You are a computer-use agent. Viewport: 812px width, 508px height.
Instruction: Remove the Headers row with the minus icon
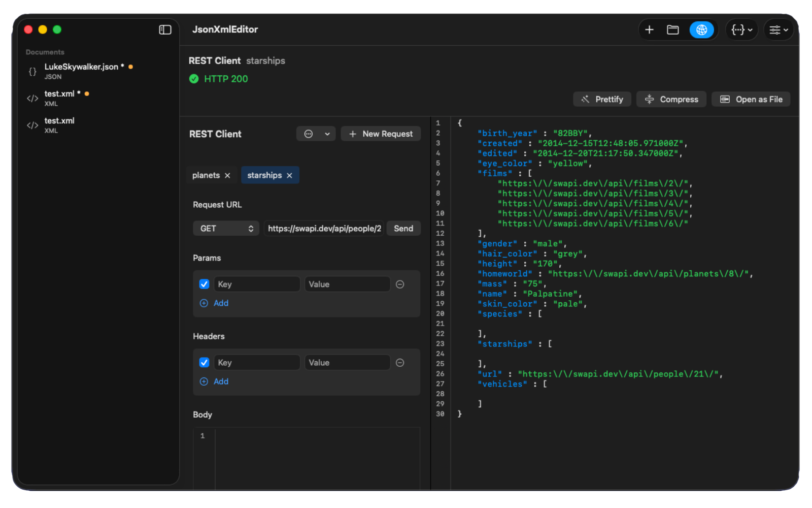coord(400,362)
